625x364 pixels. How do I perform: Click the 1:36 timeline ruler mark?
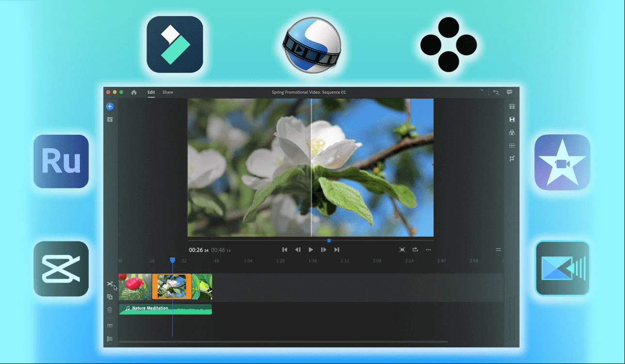pos(313,261)
